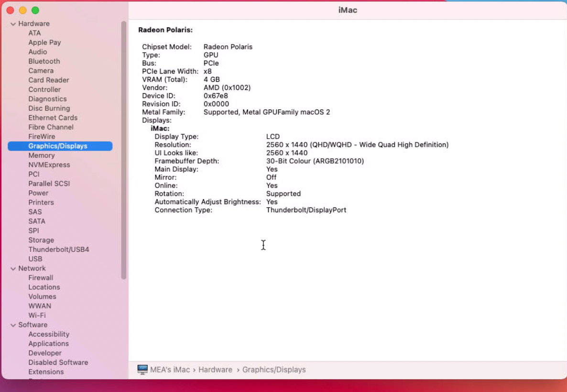
Task: Select Accessibility under Software
Action: 49,334
